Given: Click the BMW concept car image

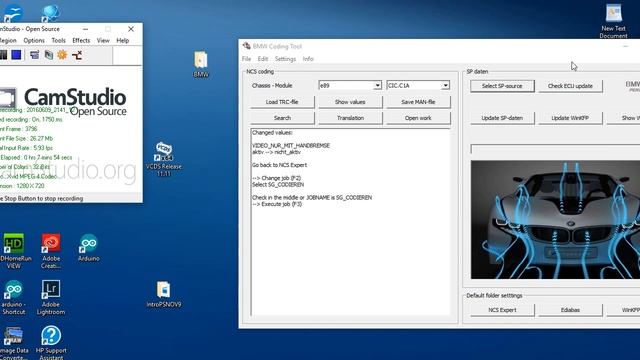Looking at the screenshot, I should pos(555,220).
